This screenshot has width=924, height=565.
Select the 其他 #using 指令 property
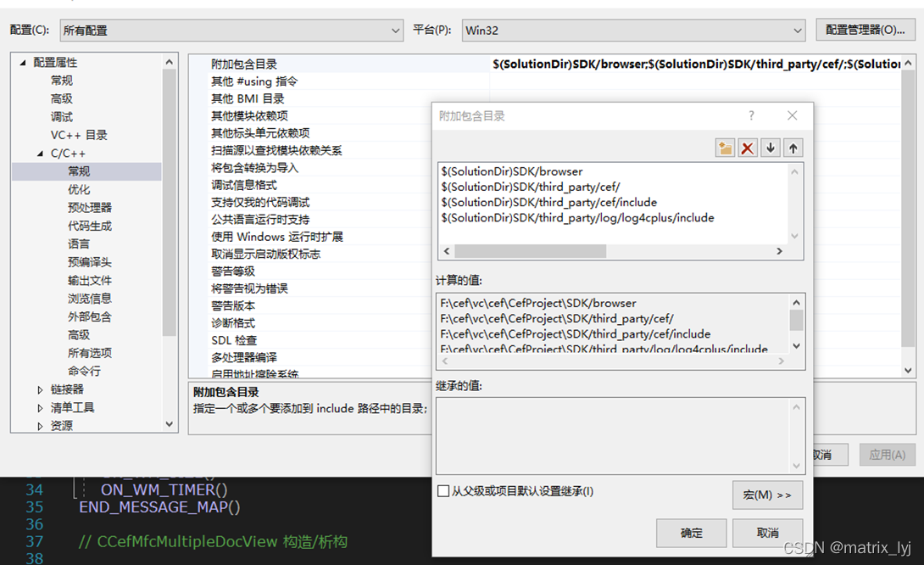pos(254,81)
